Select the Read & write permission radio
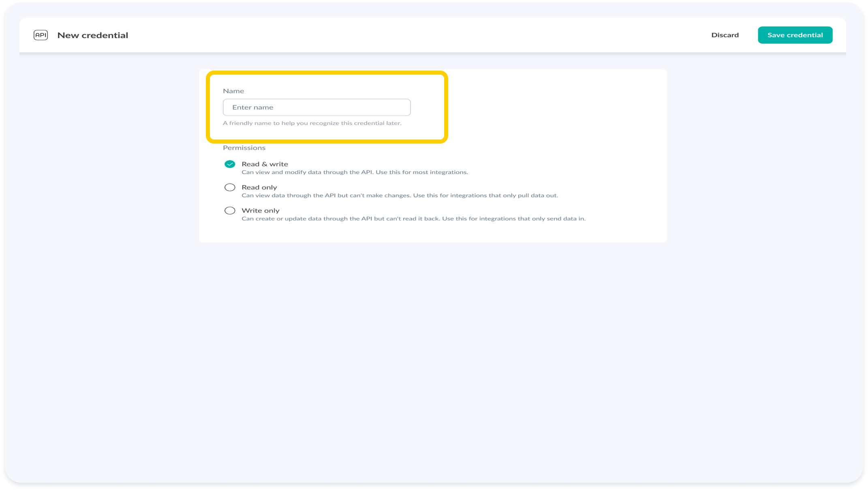This screenshot has height=490, width=868. (x=230, y=164)
